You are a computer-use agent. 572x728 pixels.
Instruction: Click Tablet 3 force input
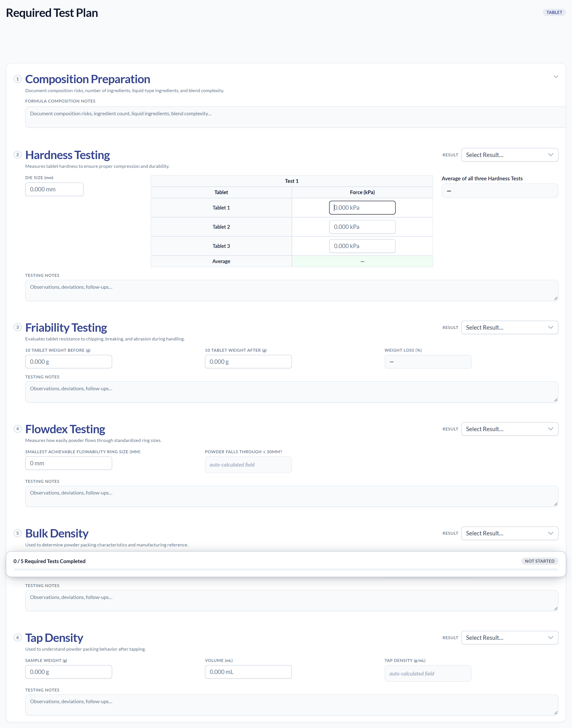click(362, 246)
